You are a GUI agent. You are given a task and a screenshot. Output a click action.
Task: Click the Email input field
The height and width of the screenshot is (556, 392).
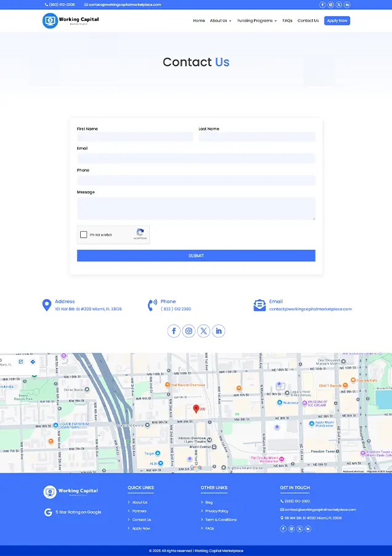tap(196, 158)
